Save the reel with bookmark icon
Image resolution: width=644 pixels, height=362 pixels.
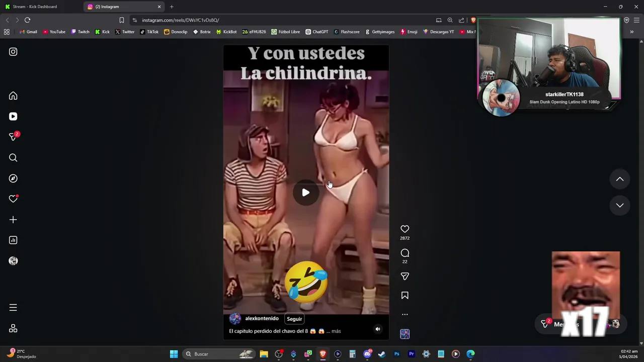tap(405, 296)
